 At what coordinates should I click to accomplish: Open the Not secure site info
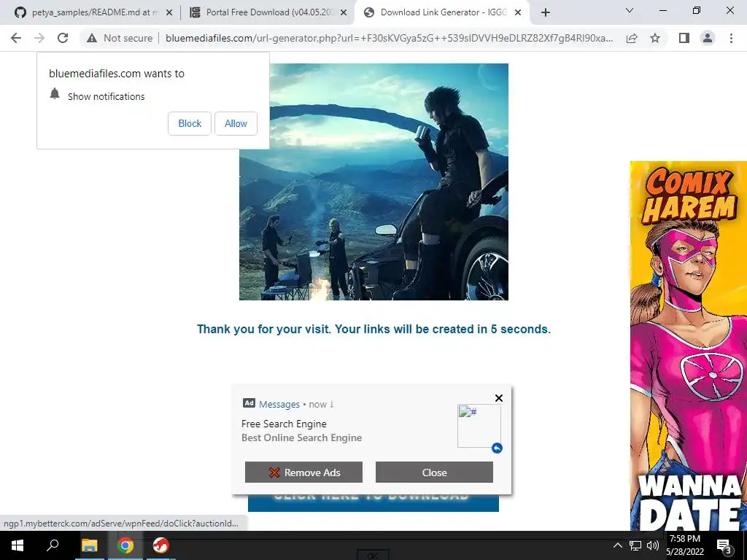119,38
